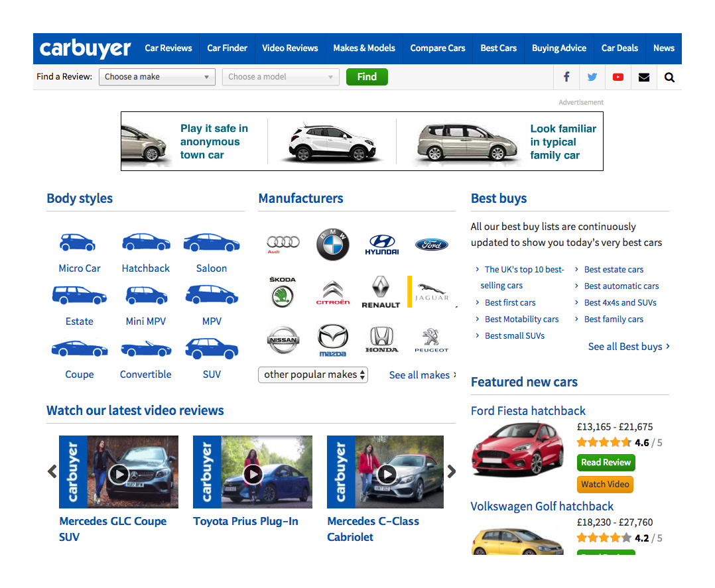Image resolution: width=715 pixels, height=588 pixels.
Task: Open the Ford Fiesta car thumbnail
Action: point(517,451)
